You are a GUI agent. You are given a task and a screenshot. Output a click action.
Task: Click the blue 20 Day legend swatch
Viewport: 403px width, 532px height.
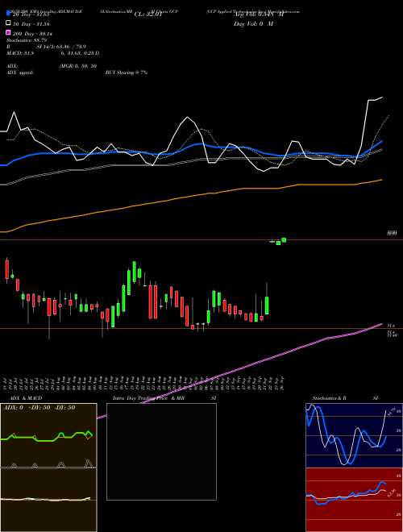(x=9, y=13)
